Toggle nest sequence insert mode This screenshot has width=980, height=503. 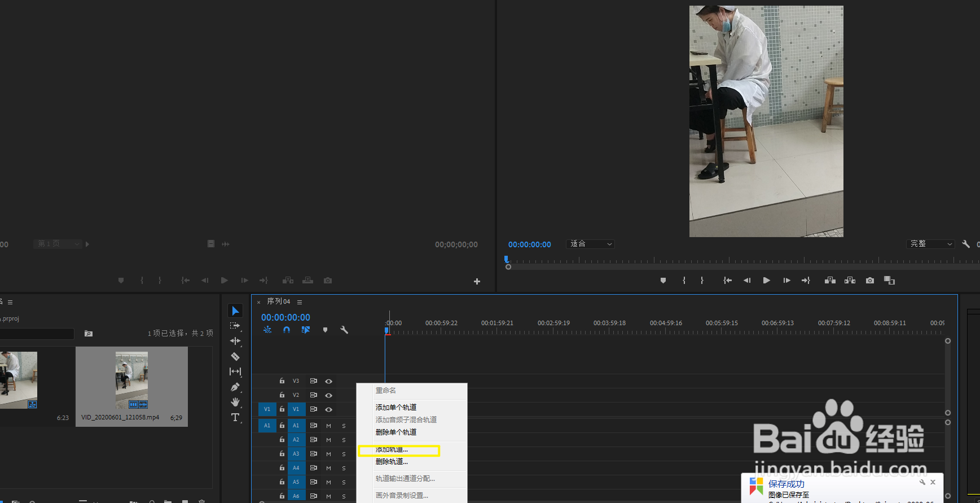click(267, 330)
